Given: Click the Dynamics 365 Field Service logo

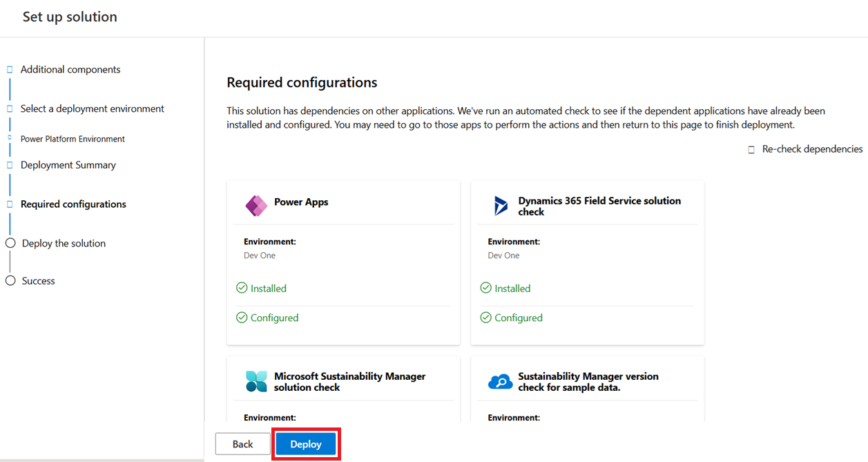Looking at the screenshot, I should [x=501, y=206].
